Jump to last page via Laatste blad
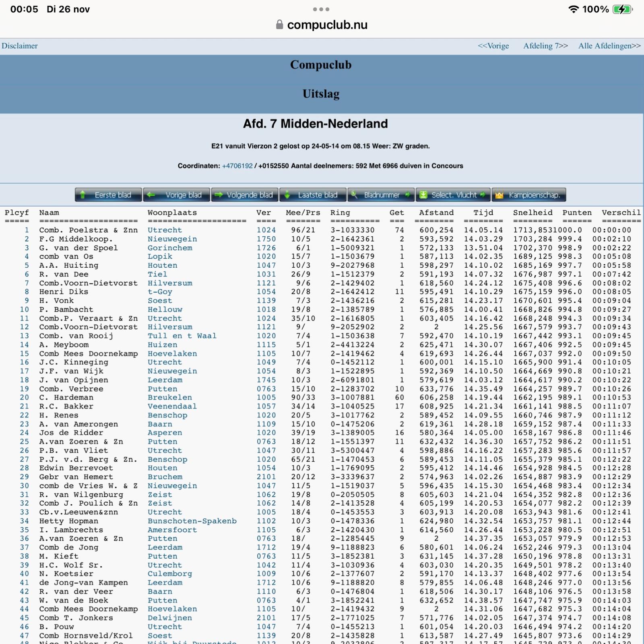The width and height of the screenshot is (644, 644). (313, 195)
